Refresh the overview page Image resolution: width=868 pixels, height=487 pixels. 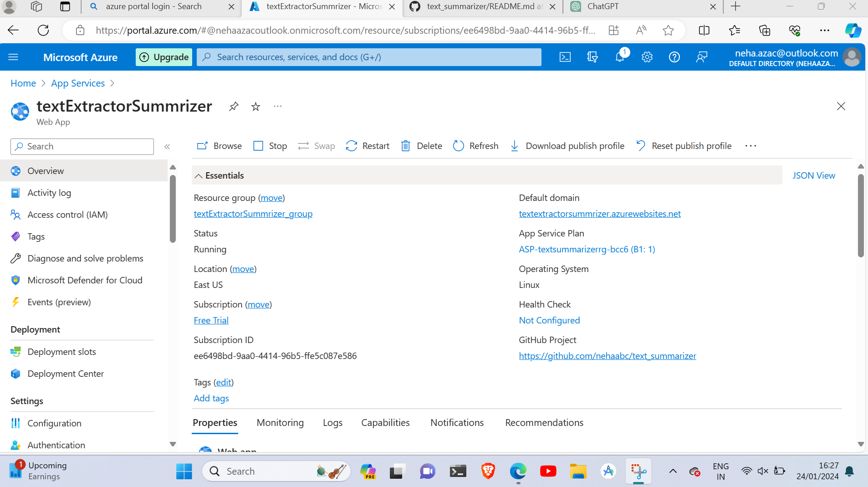coord(476,146)
